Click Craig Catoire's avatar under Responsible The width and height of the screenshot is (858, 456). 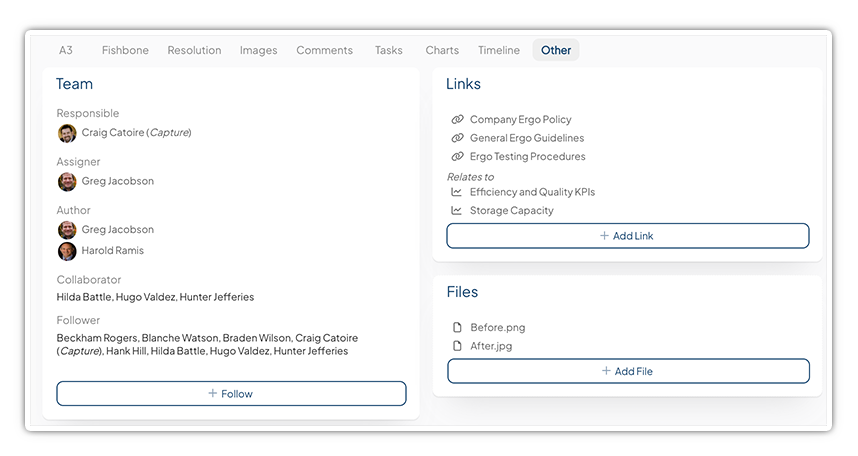click(67, 133)
